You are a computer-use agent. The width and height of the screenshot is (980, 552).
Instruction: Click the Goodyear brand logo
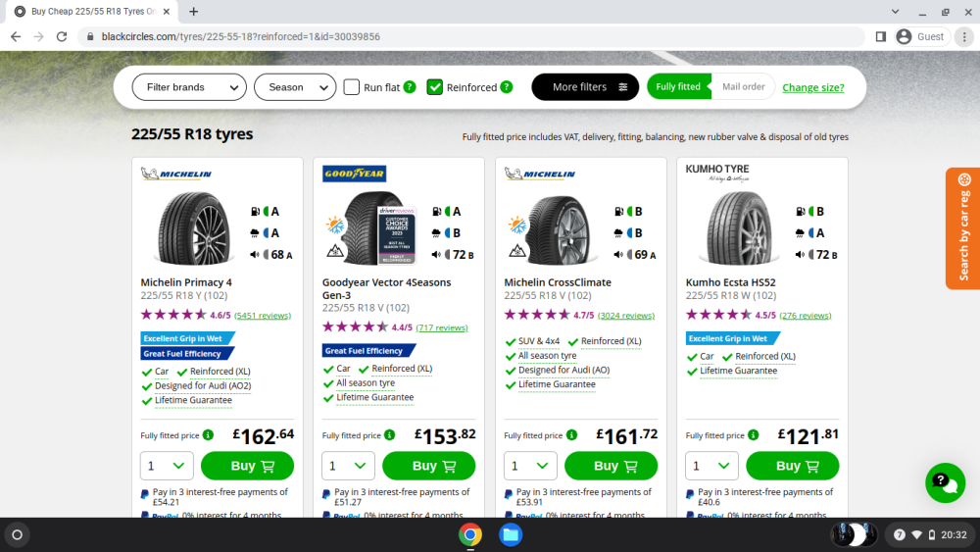click(x=354, y=174)
